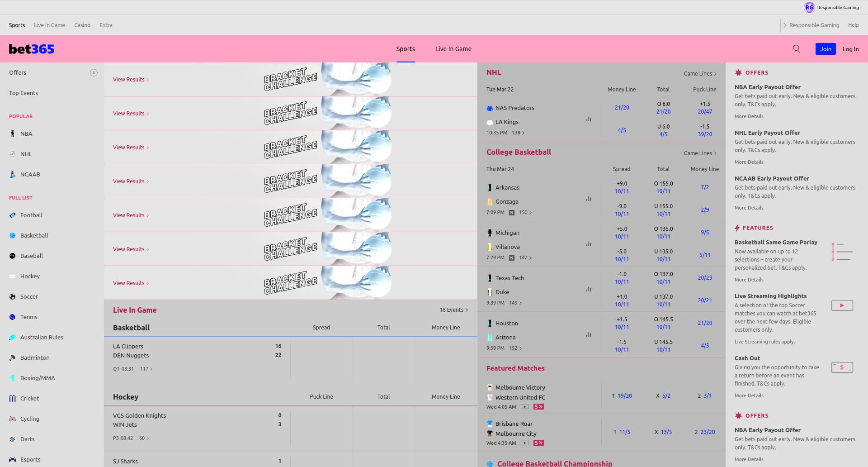Image resolution: width=868 pixels, height=467 pixels.
Task: Select draw odds 13/5 for Brisbane Roar match
Action: [666, 432]
